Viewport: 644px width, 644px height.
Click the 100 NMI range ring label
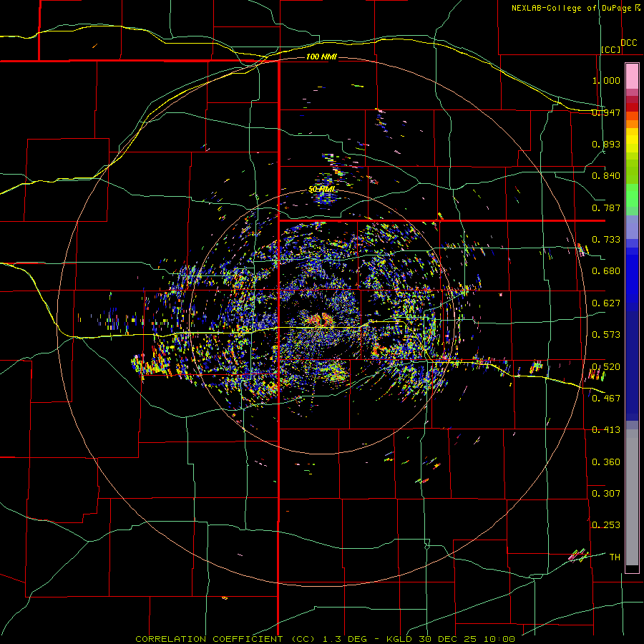click(x=321, y=57)
